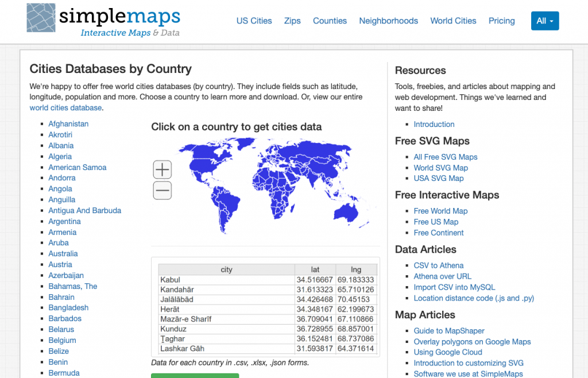Open Free World Map link

coord(440,211)
